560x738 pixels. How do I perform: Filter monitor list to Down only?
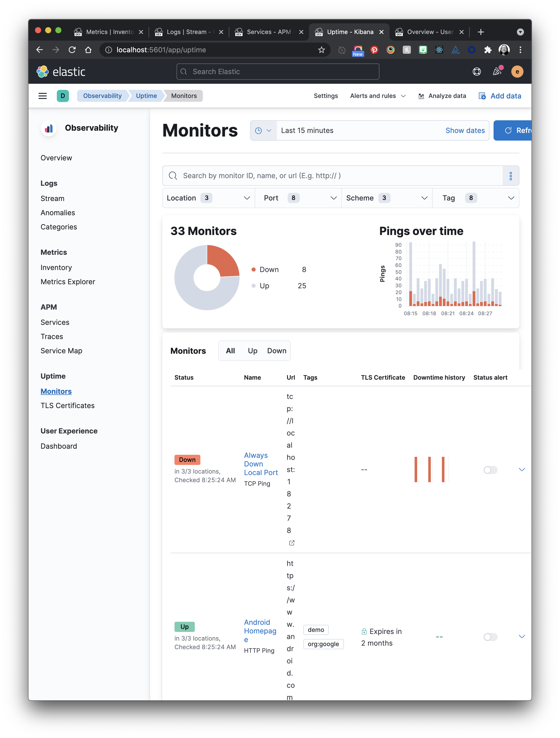(x=277, y=351)
